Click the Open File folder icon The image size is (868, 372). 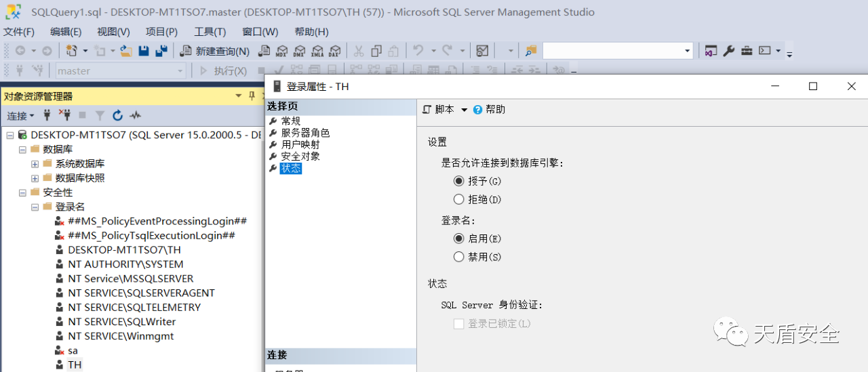click(126, 51)
